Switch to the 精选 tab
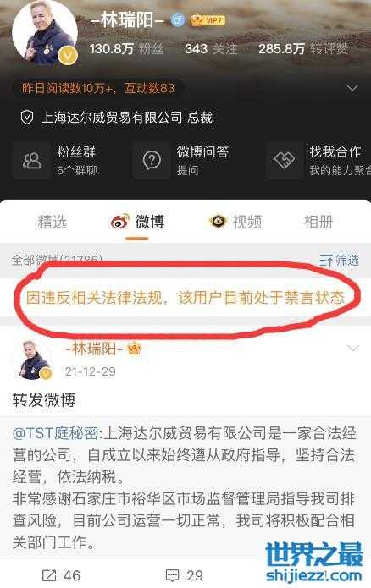This screenshot has width=371, height=588. tap(53, 222)
